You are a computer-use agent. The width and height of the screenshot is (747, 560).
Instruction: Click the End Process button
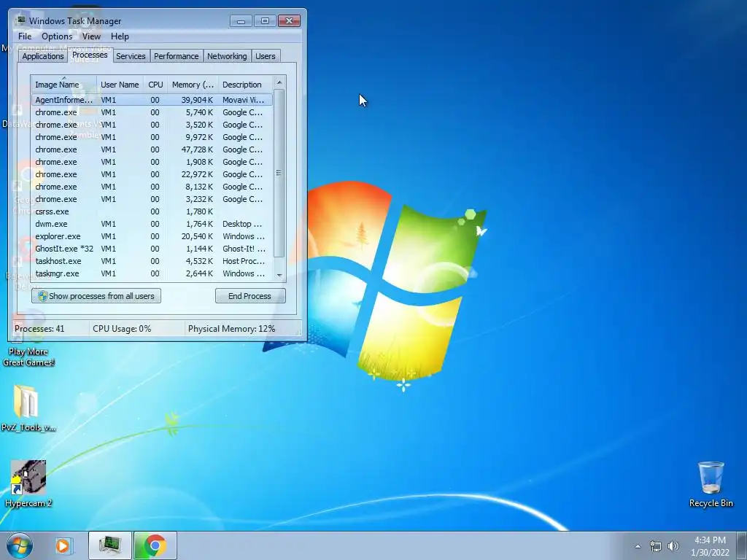coord(250,296)
